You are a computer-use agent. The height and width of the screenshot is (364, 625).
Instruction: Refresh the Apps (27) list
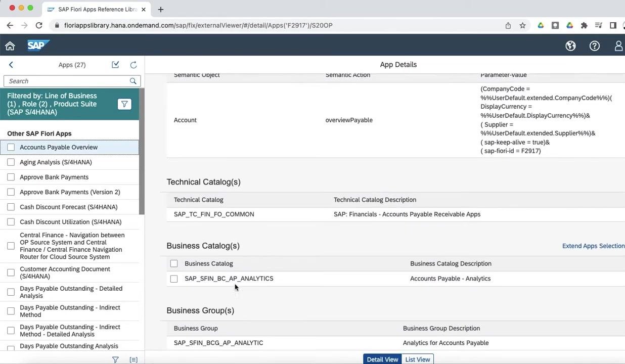click(x=133, y=65)
